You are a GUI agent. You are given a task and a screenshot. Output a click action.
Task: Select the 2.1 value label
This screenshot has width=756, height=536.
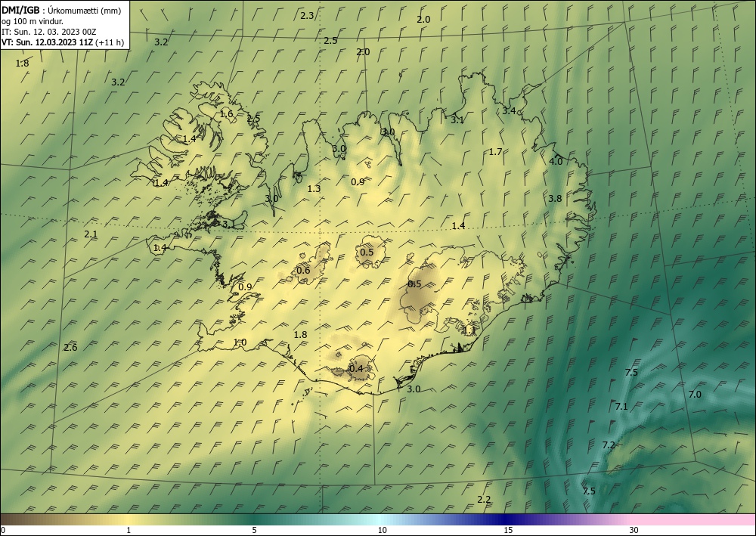click(x=91, y=234)
